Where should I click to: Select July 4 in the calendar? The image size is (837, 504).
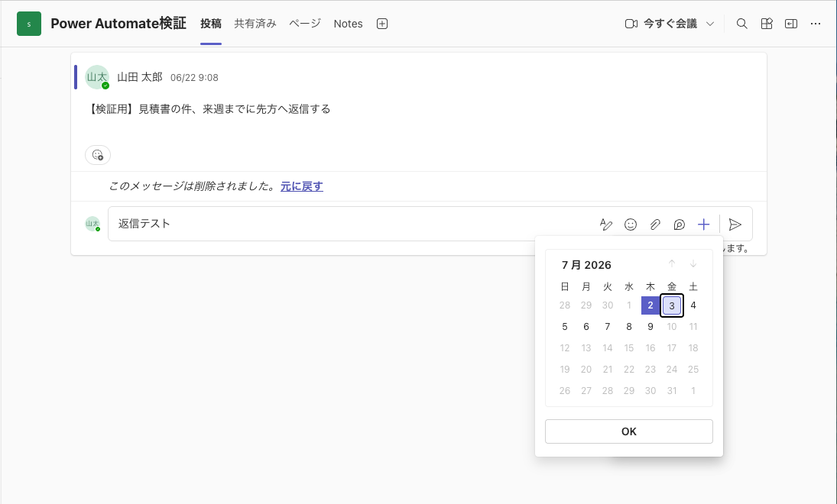pyautogui.click(x=693, y=305)
